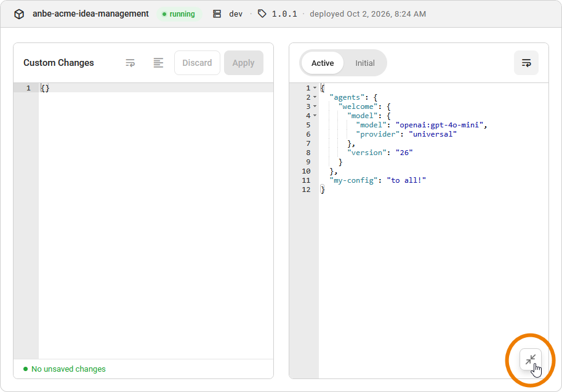Click the Apply button
The height and width of the screenshot is (392, 562).
[244, 63]
